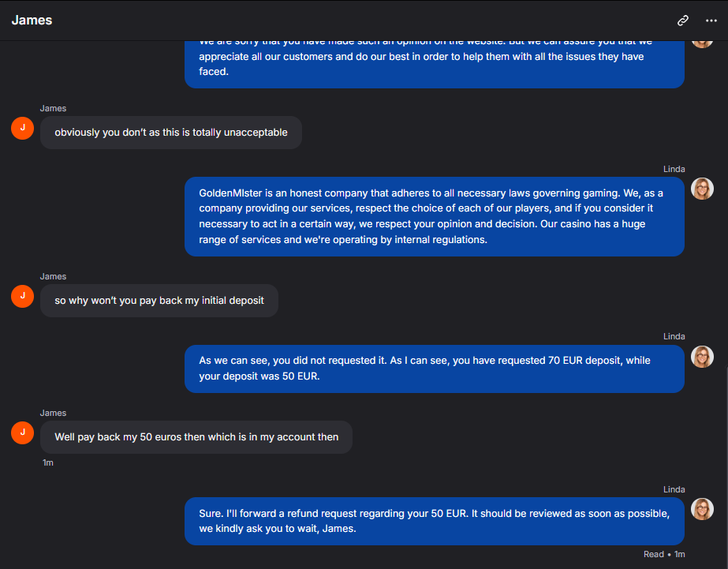This screenshot has height=569, width=728.
Task: Open the three-dot more options menu
Action: coord(711,21)
